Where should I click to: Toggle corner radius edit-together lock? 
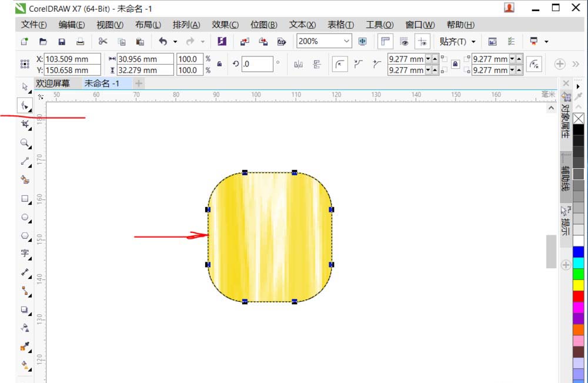point(455,64)
